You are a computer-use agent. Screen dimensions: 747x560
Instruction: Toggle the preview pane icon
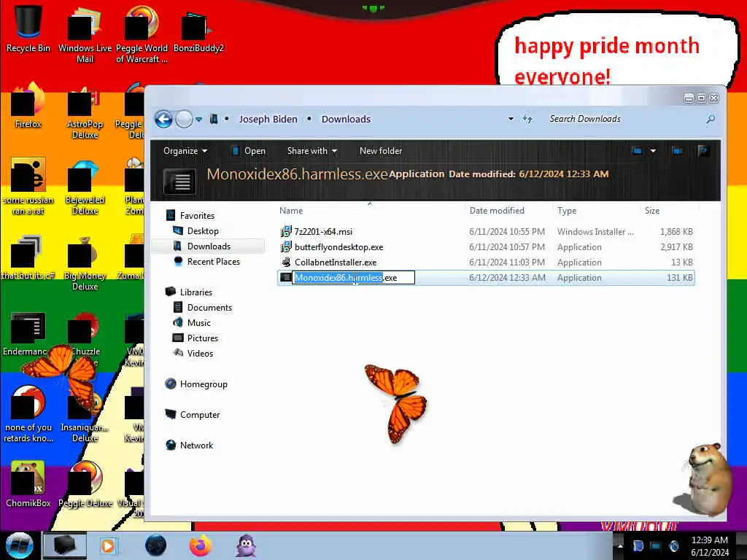click(x=676, y=151)
